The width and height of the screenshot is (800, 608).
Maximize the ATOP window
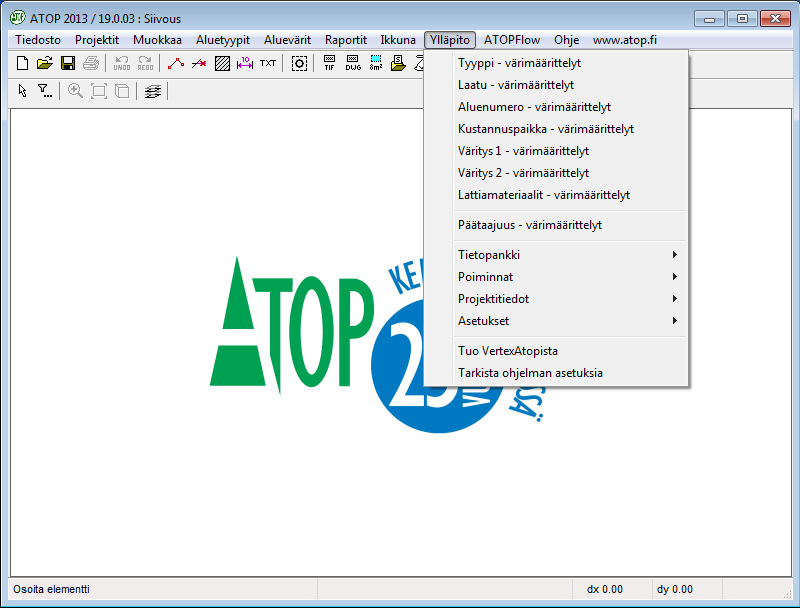742,18
